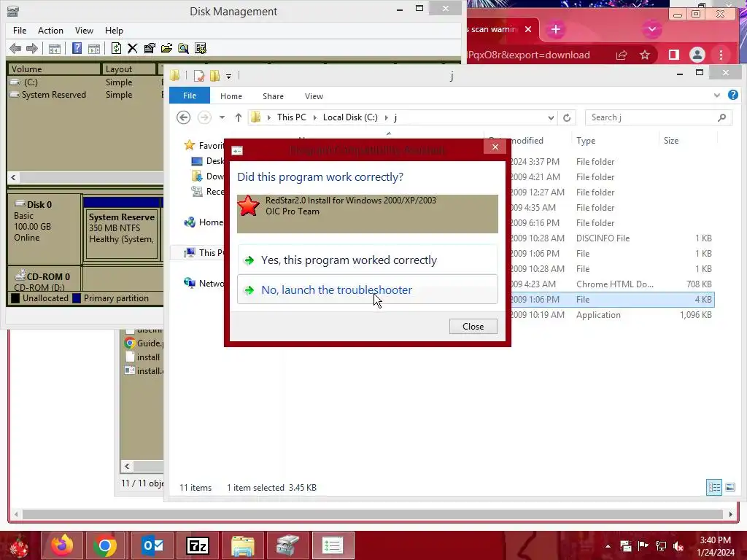Click the Properties quick access icon in Explorer title bar

coord(198,75)
